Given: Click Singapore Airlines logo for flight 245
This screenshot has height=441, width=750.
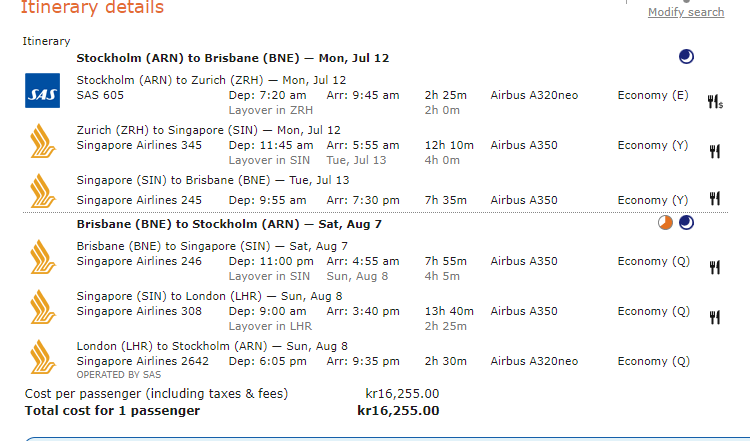Looking at the screenshot, I should coord(41,190).
